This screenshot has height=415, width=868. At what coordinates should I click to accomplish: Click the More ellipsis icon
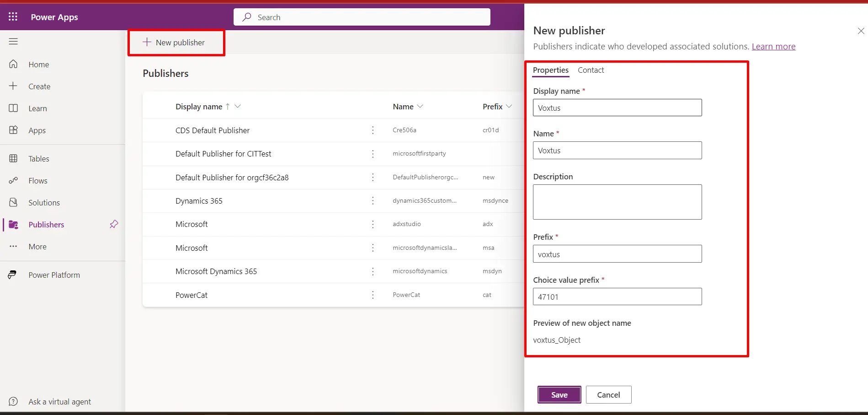click(13, 246)
